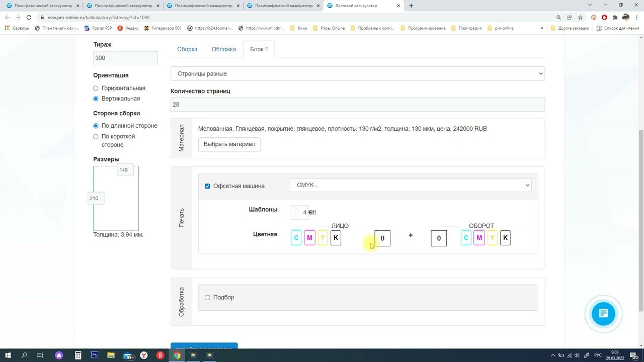Open the Кино bookmarks folder
This screenshot has width=644, height=362.
(x=298, y=28)
